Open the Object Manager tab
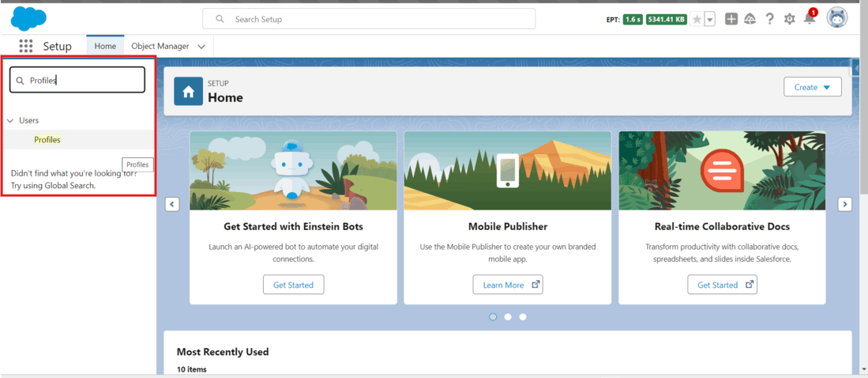This screenshot has width=868, height=378. click(160, 47)
